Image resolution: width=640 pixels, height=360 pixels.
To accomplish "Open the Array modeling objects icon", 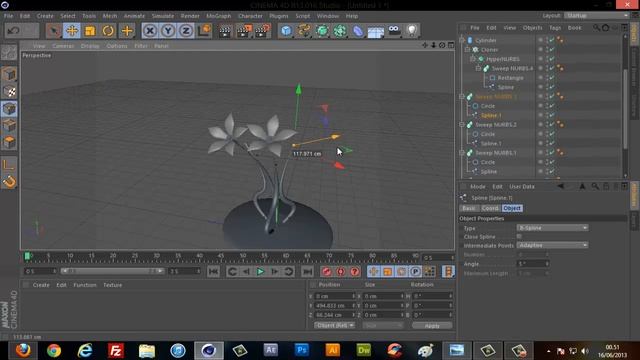I will (340, 31).
